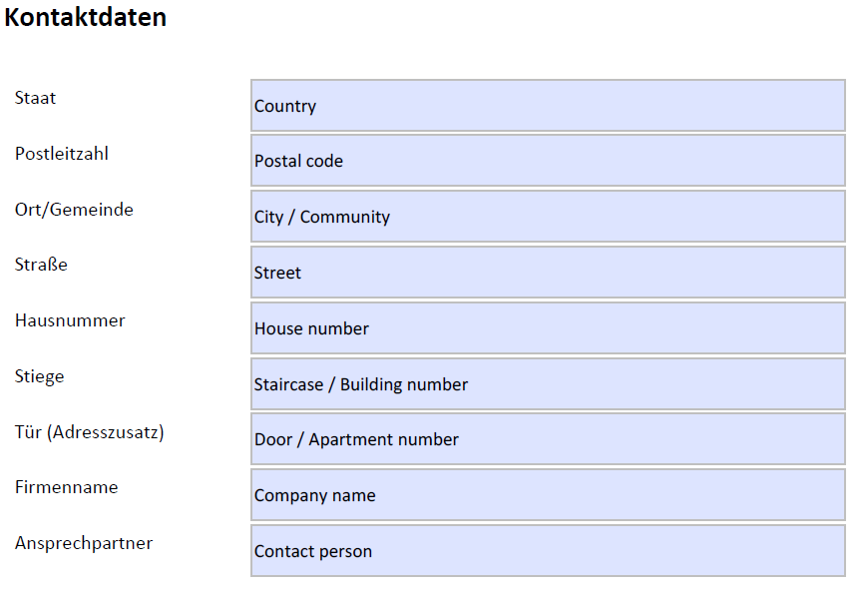Select the Hausnummer label
Image resolution: width=868 pixels, height=601 pixels.
[x=70, y=320]
